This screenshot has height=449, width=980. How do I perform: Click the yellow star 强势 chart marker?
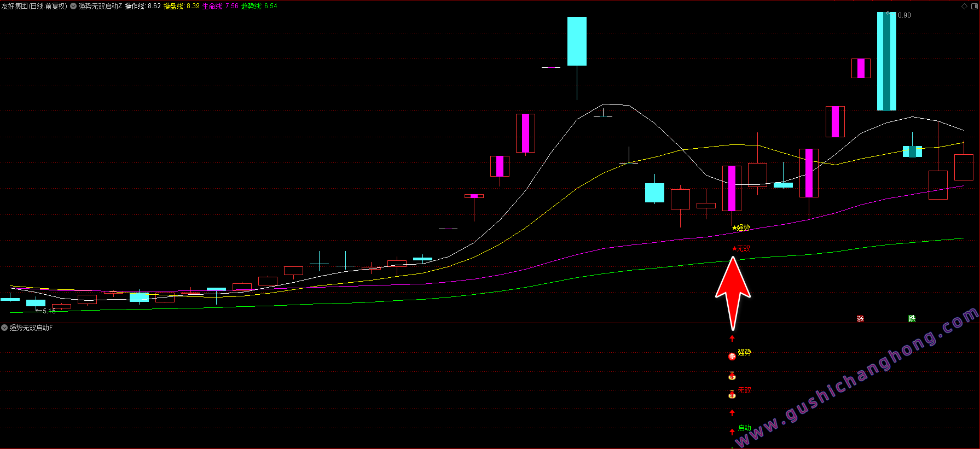[x=741, y=228]
